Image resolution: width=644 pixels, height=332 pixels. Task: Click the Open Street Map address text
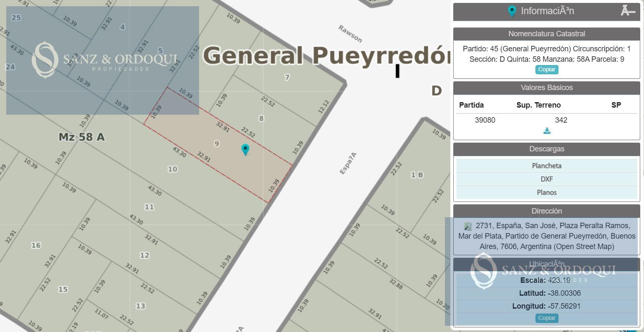[547, 236]
